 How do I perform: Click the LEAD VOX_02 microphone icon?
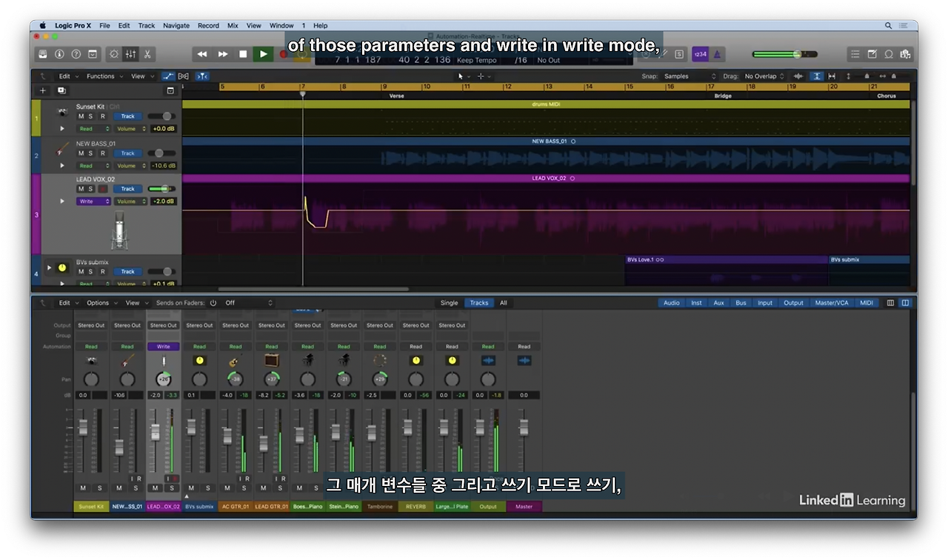tap(119, 230)
